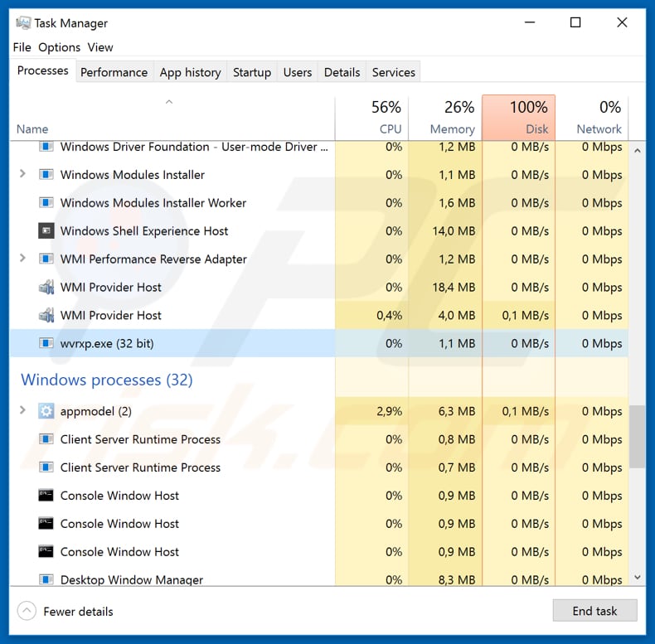Click the Windows processes (32) group heading
The height and width of the screenshot is (644, 655).
[106, 380]
